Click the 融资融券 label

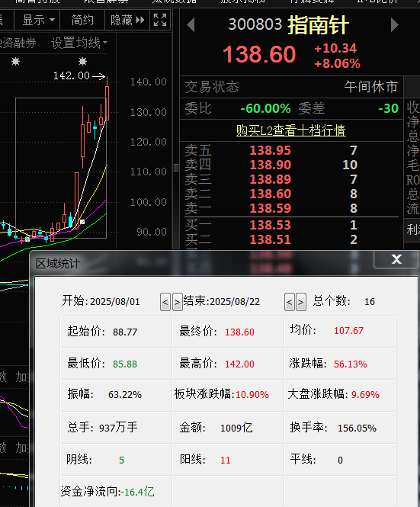point(18,43)
